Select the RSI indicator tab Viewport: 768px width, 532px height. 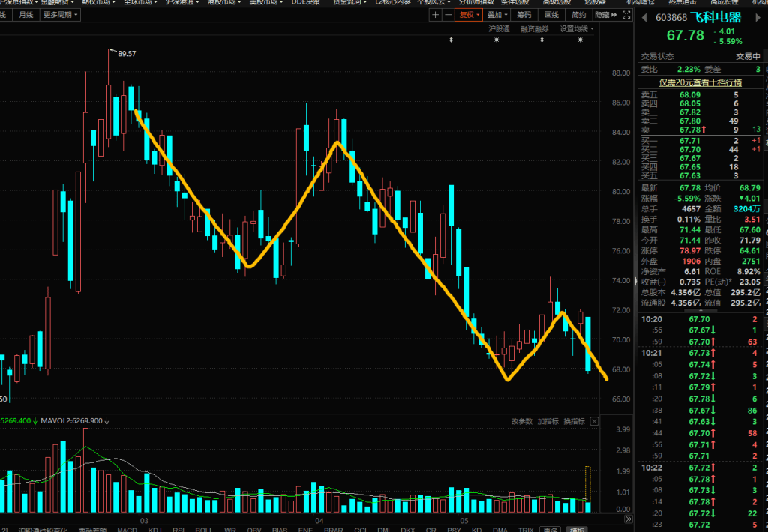[x=178, y=529]
